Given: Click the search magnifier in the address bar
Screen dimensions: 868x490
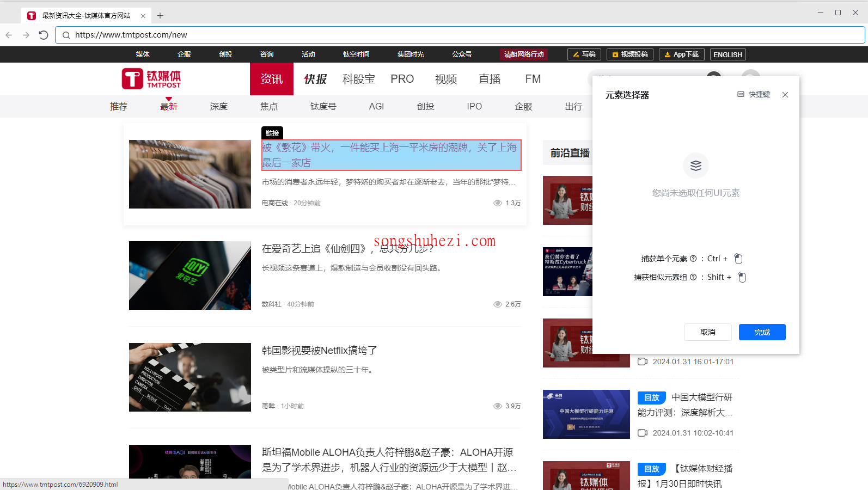Looking at the screenshot, I should 66,35.
